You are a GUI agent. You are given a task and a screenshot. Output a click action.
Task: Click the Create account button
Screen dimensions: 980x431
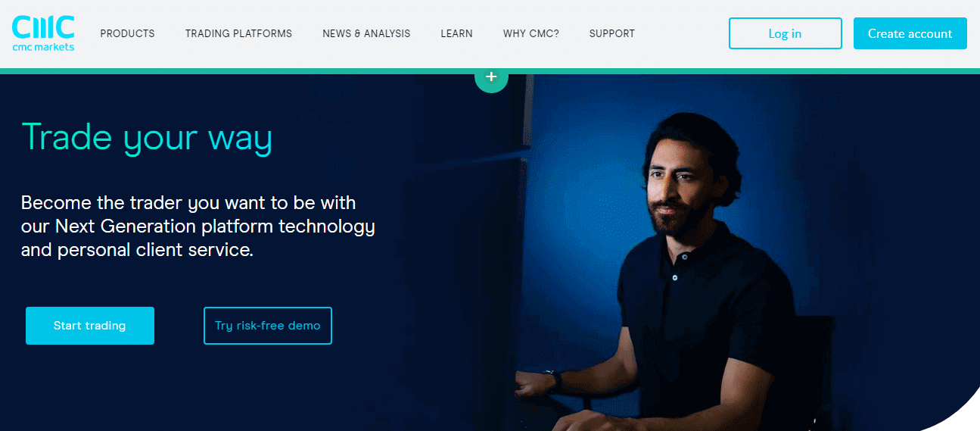pyautogui.click(x=910, y=33)
